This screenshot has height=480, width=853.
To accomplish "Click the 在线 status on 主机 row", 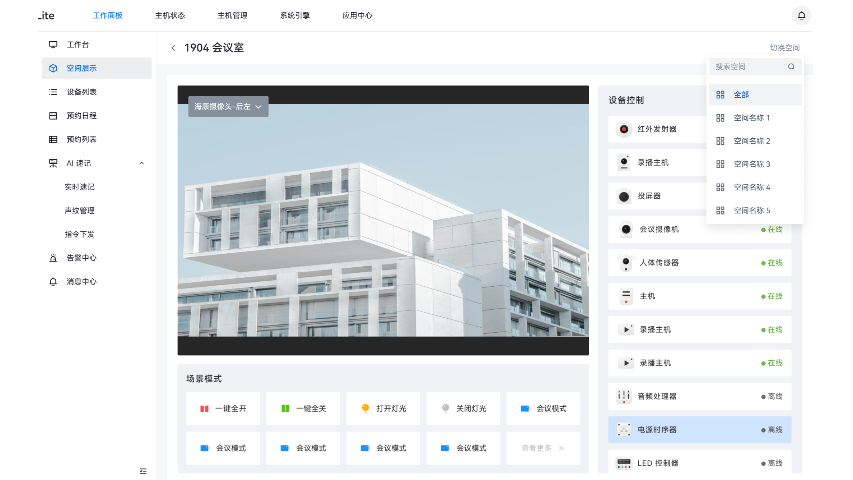I will [771, 296].
